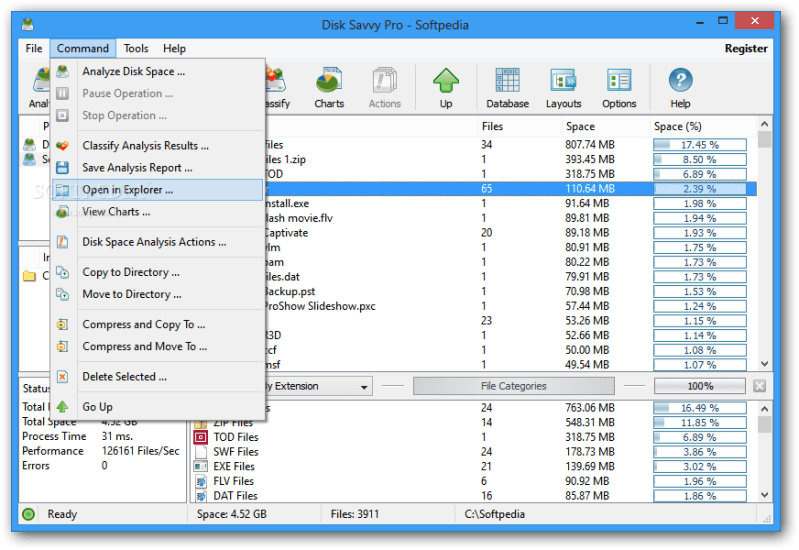The height and width of the screenshot is (550, 799).
Task: Click the Register link
Action: click(745, 48)
